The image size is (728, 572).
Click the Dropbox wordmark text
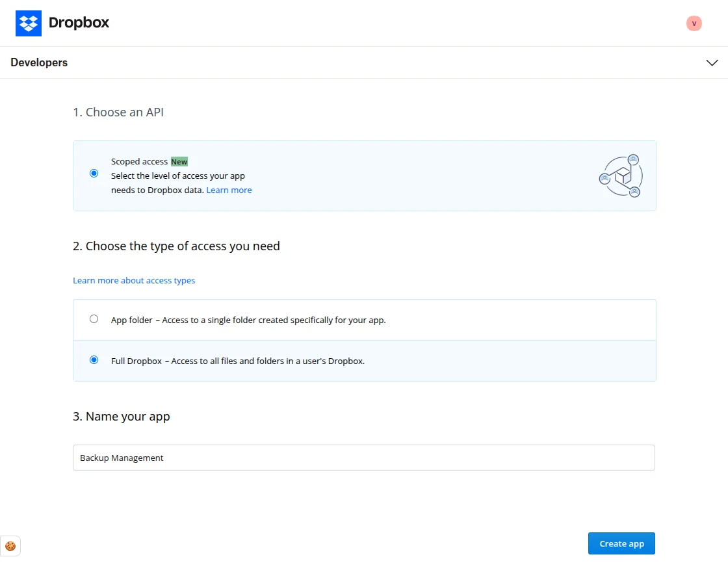[79, 23]
